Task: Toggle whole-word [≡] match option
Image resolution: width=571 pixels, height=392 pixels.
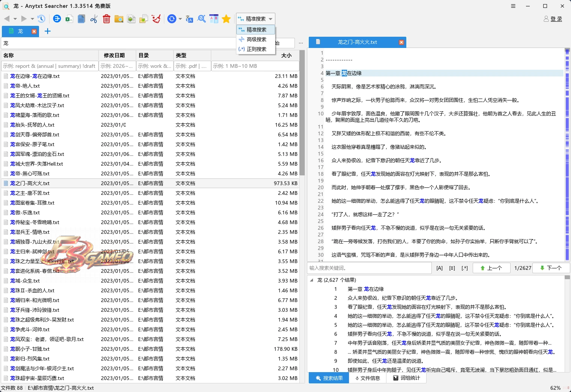Action: [x=452, y=268]
